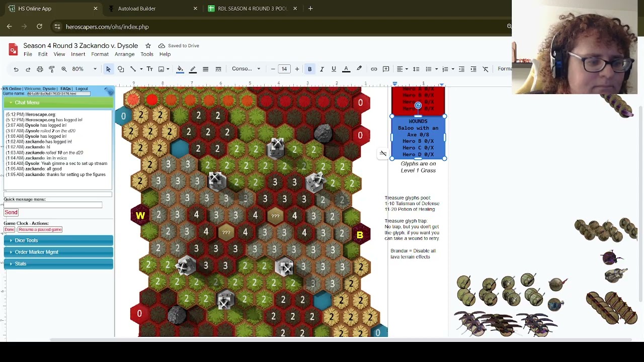Click the Insert image icon
The image size is (644, 362).
(x=161, y=69)
